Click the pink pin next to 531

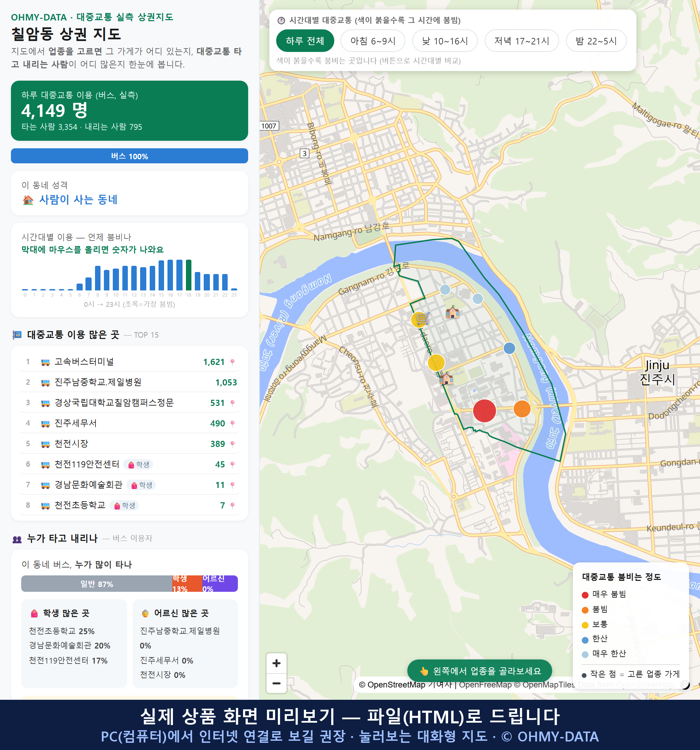click(232, 403)
